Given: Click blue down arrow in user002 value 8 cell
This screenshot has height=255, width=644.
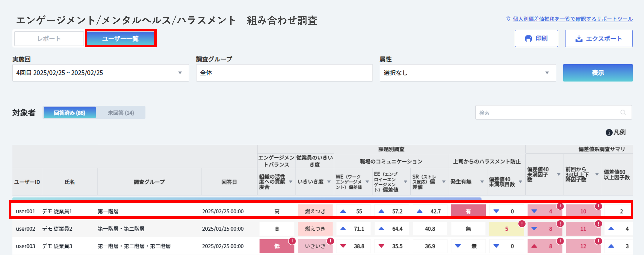Looking at the screenshot, I should click(534, 229).
